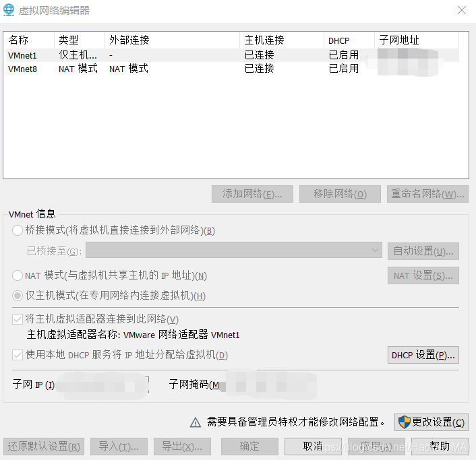The image size is (476, 460).
Task: Select NAT 模式 radio button
Action: 18,275
